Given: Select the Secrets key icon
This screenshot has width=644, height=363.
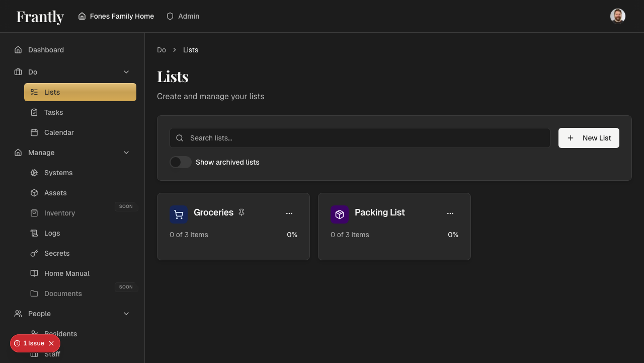Looking at the screenshot, I should [x=34, y=253].
